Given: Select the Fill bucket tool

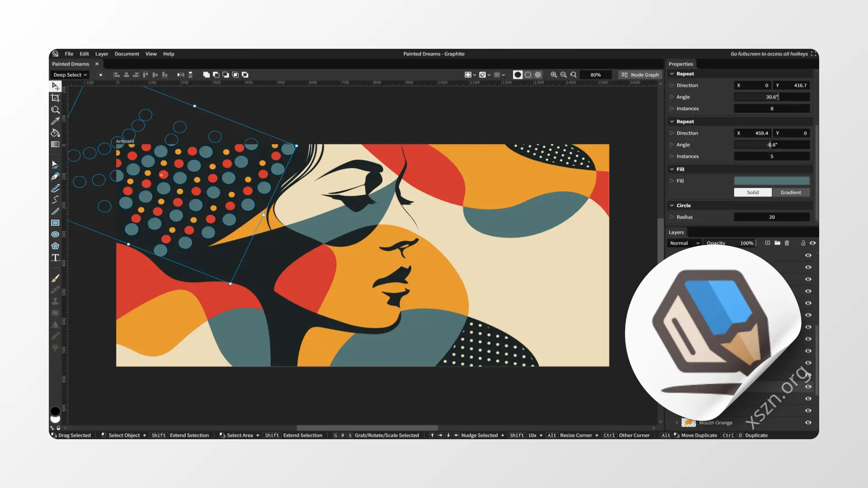Looking at the screenshot, I should tap(55, 133).
